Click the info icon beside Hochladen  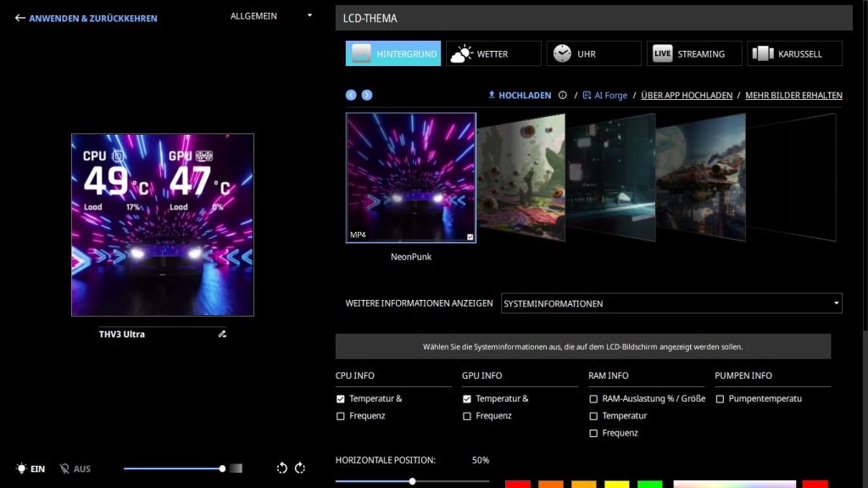tap(562, 96)
